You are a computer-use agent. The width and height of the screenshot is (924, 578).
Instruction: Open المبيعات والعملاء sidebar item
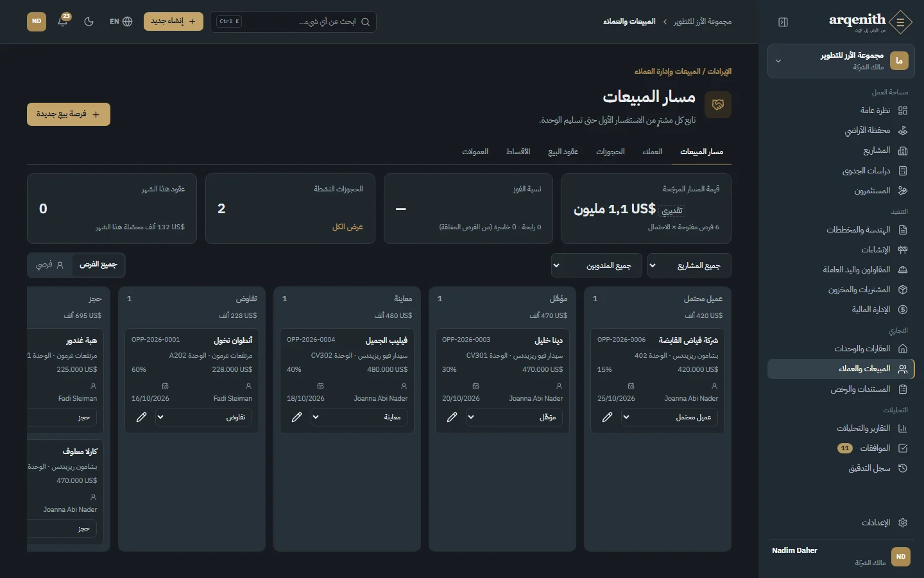point(841,369)
